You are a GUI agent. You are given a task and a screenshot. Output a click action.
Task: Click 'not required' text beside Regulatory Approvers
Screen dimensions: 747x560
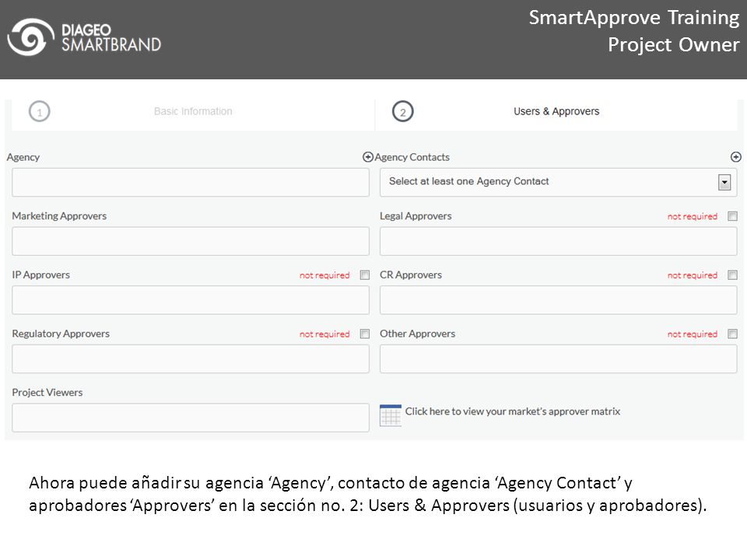pyautogui.click(x=324, y=334)
